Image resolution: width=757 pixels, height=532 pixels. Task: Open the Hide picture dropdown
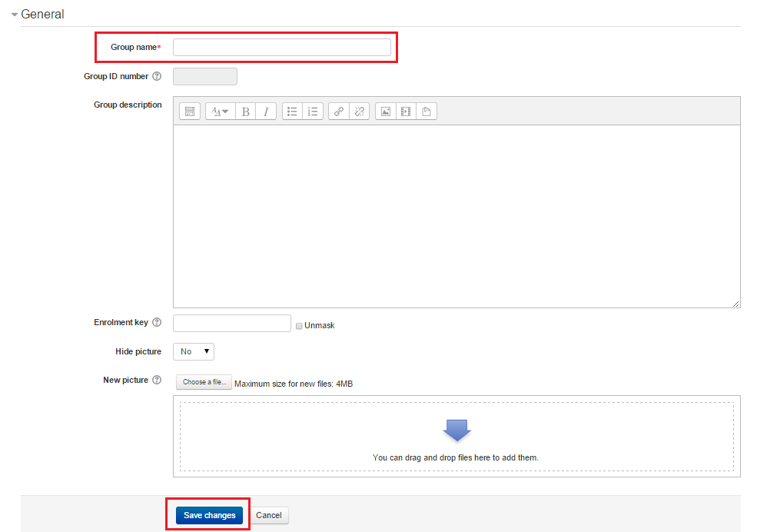[194, 351]
